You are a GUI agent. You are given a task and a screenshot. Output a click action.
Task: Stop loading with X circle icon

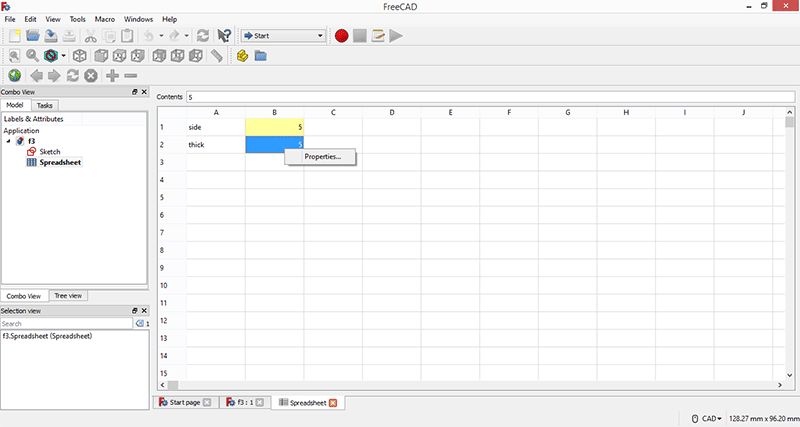tap(91, 76)
